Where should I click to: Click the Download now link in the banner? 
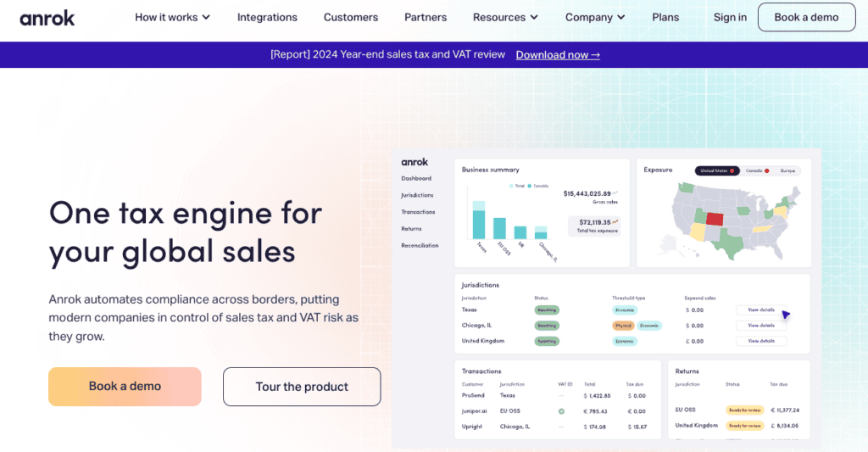557,54
